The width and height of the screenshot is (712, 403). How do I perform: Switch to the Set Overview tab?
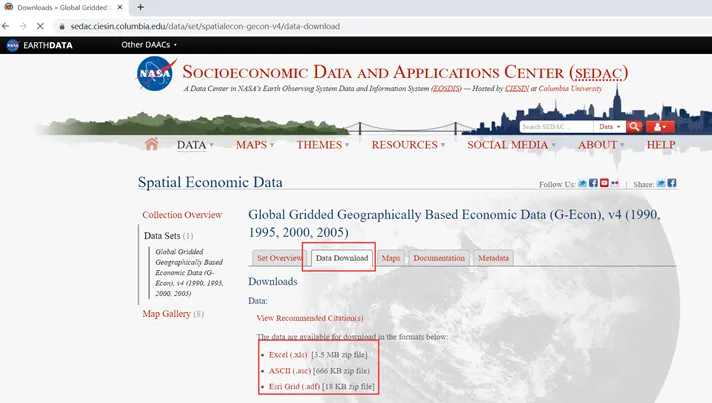[x=279, y=258]
